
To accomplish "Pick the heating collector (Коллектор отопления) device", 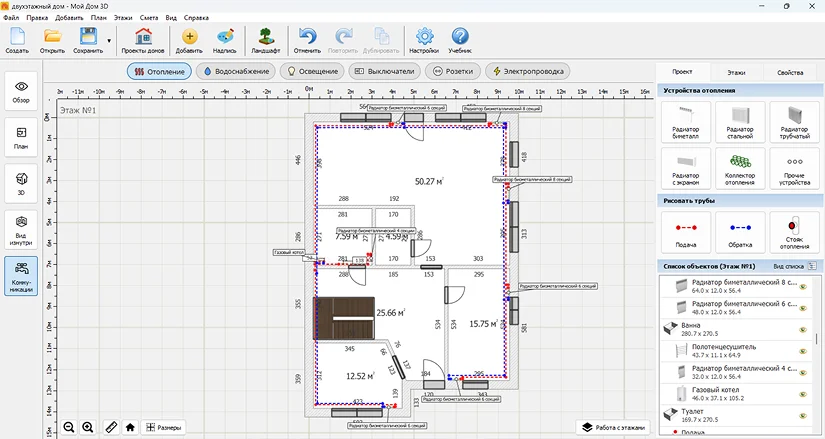I will [740, 168].
